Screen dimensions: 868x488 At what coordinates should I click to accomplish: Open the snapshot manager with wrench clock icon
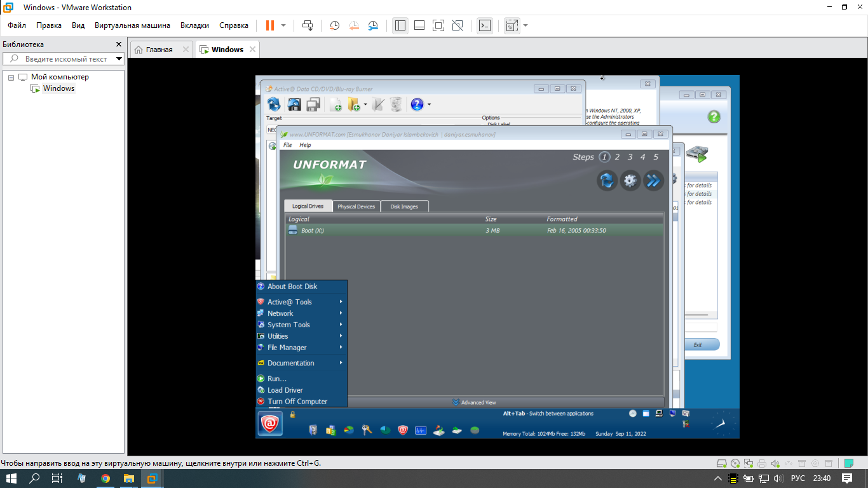(x=374, y=25)
